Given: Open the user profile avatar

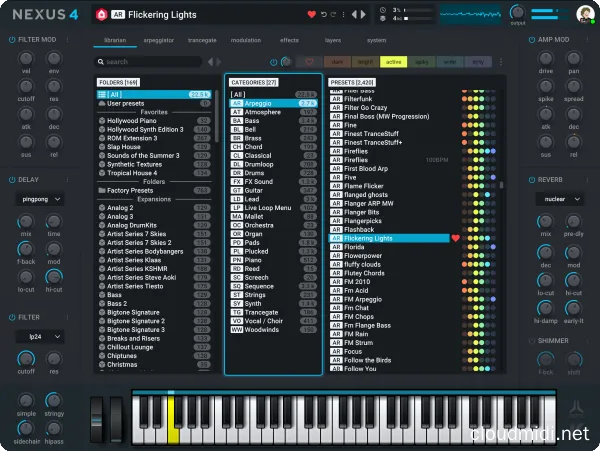Looking at the screenshot, I should click(x=584, y=15).
